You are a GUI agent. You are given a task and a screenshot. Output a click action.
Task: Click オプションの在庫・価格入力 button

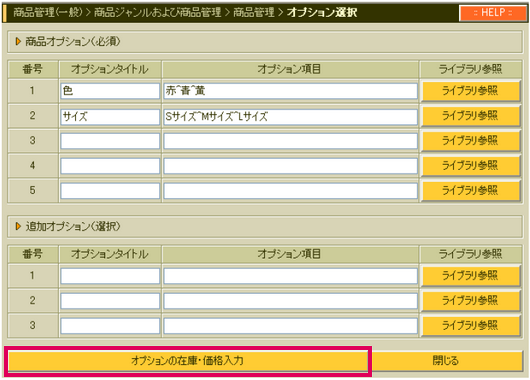188,360
